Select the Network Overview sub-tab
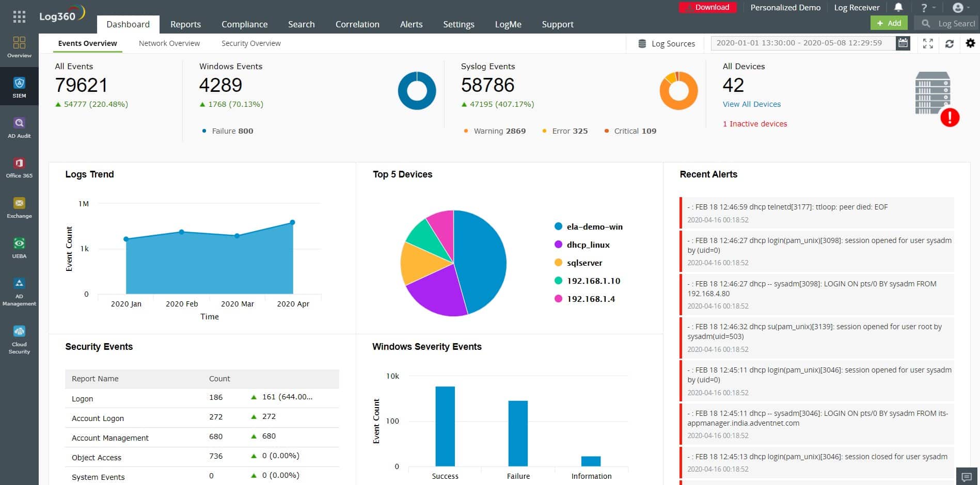 (x=169, y=43)
